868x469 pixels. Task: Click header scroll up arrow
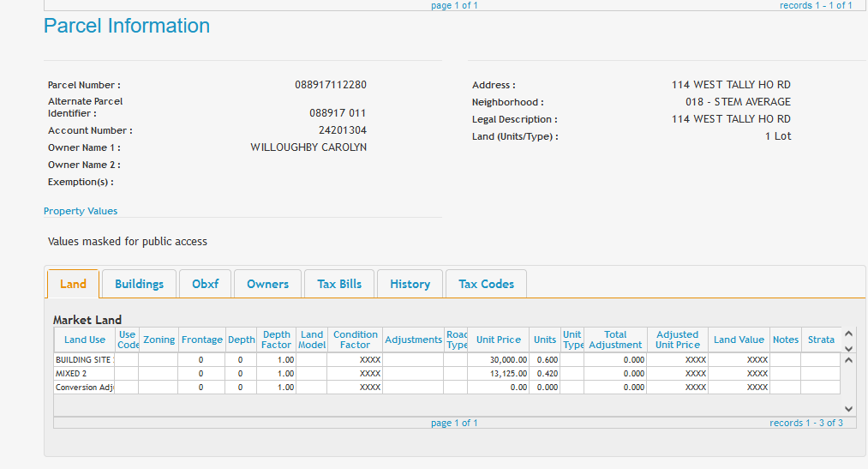pyautogui.click(x=848, y=334)
